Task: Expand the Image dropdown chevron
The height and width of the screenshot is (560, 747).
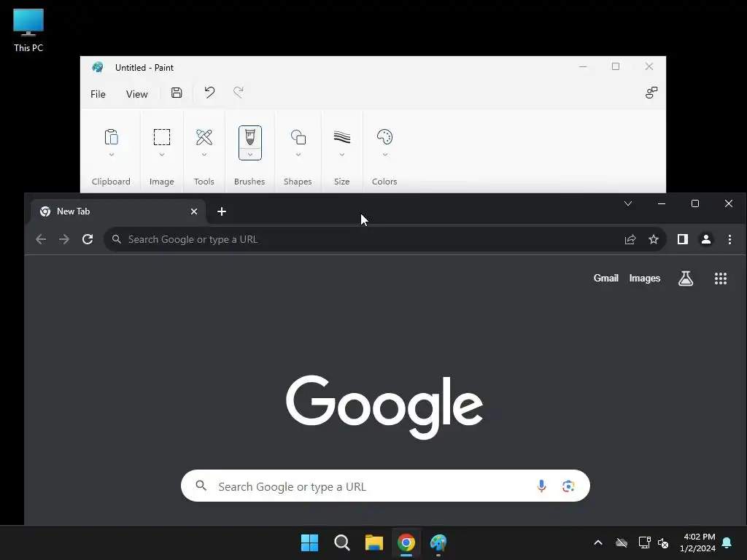Action: pos(162,155)
